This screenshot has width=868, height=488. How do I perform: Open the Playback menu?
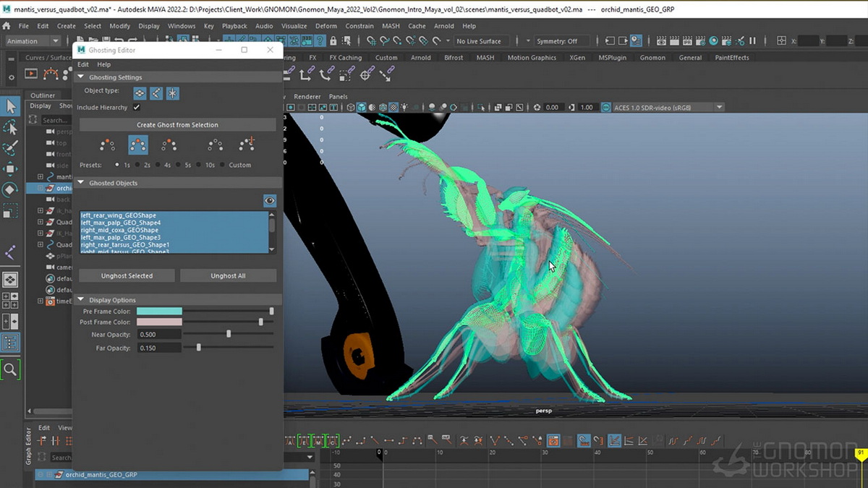(234, 26)
